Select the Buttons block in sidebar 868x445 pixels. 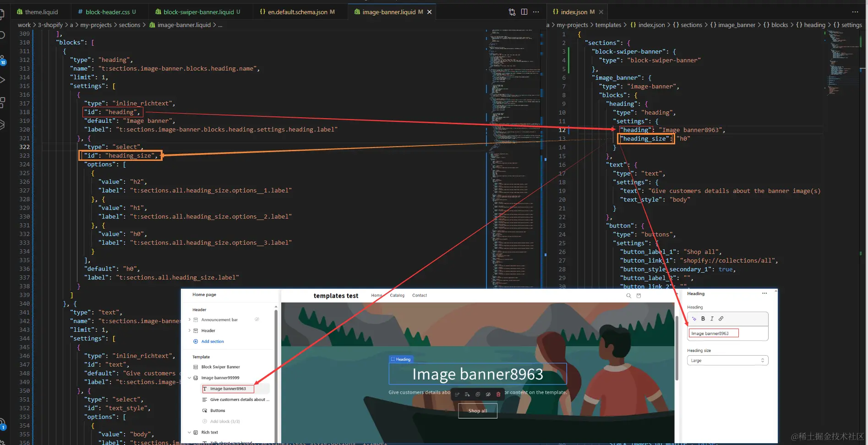pyautogui.click(x=218, y=411)
